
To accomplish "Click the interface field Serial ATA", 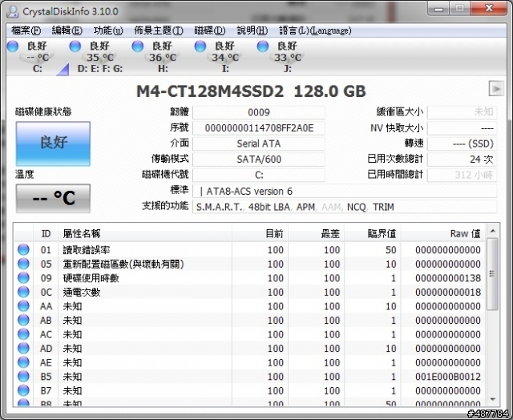I will click(x=259, y=143).
